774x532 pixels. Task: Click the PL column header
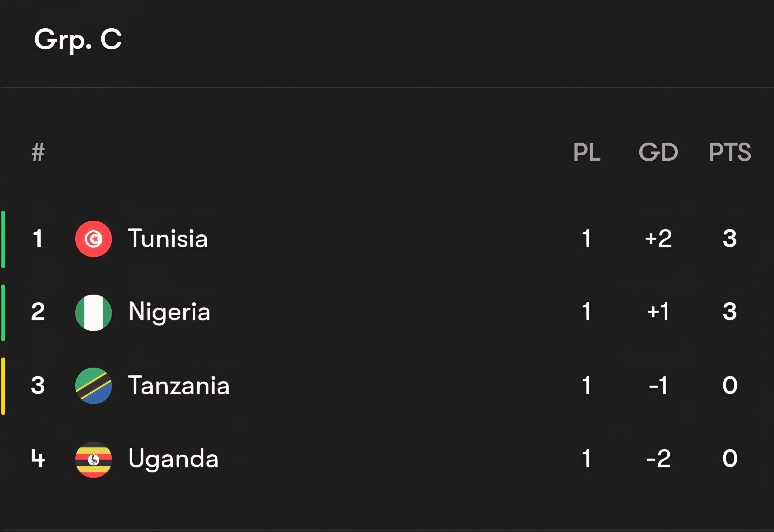587,152
